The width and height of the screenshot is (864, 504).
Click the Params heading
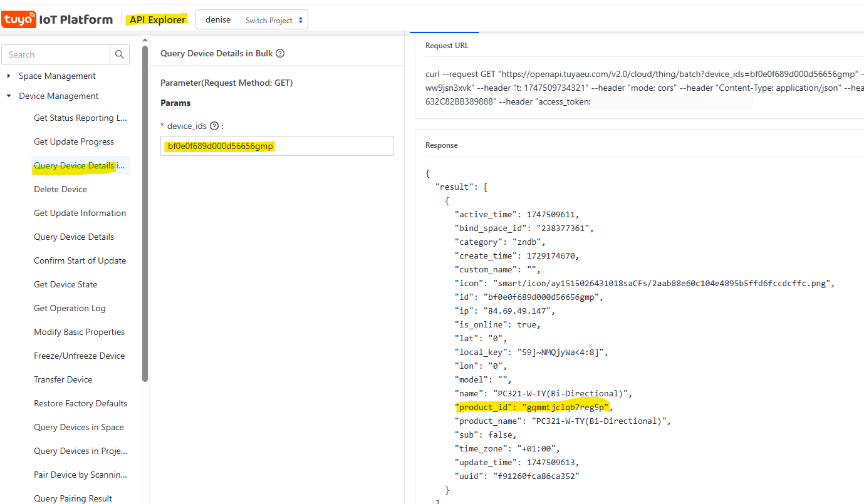[x=175, y=103]
